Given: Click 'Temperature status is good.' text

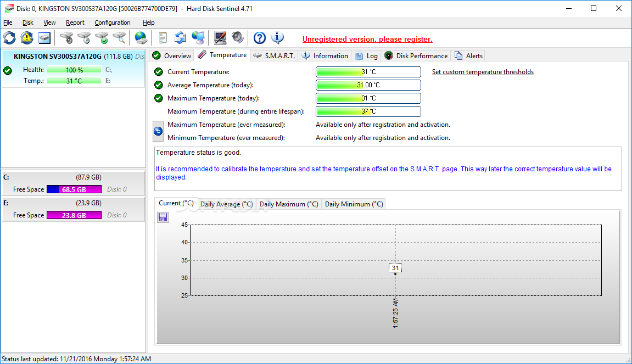Looking at the screenshot, I should click(198, 153).
